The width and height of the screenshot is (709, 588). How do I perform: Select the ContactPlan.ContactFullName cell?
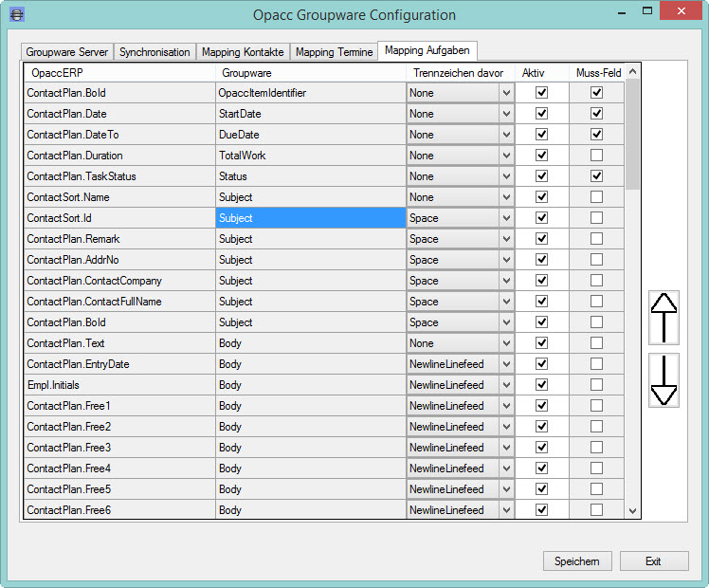coord(119,302)
